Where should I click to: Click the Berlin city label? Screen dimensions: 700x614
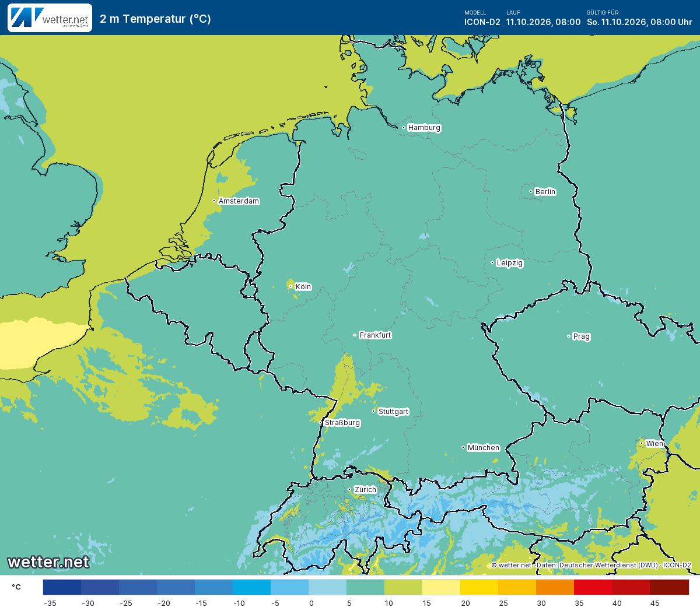(x=545, y=192)
